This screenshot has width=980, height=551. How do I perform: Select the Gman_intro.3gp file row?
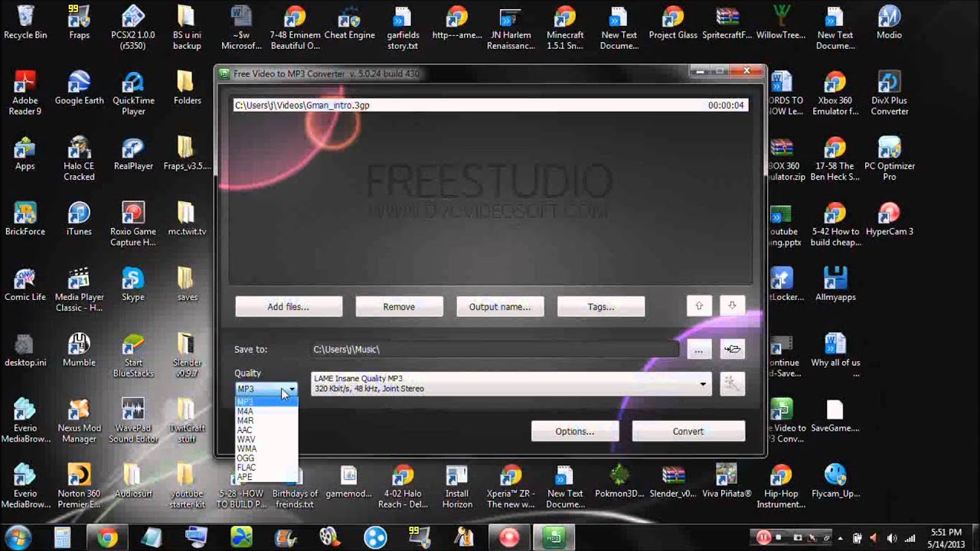[490, 105]
